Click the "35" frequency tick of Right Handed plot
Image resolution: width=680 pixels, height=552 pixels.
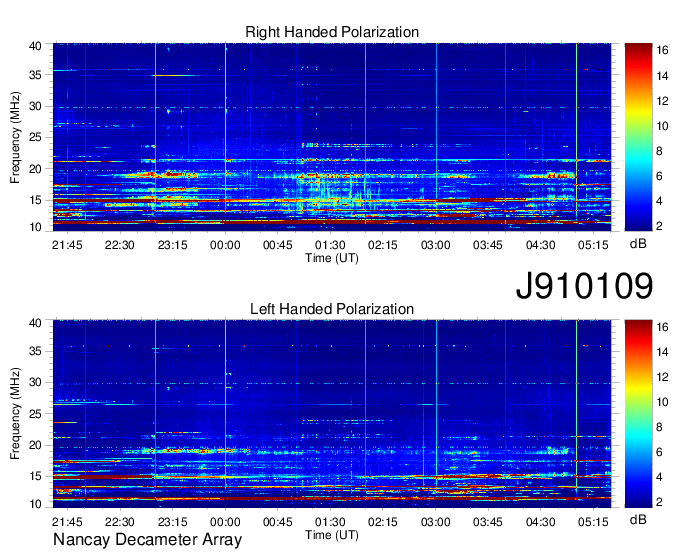(35, 75)
